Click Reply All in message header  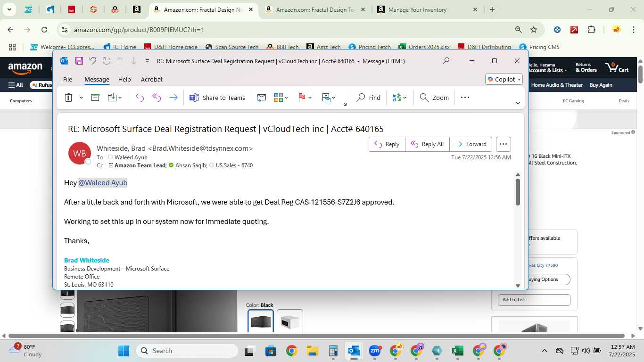[427, 144]
